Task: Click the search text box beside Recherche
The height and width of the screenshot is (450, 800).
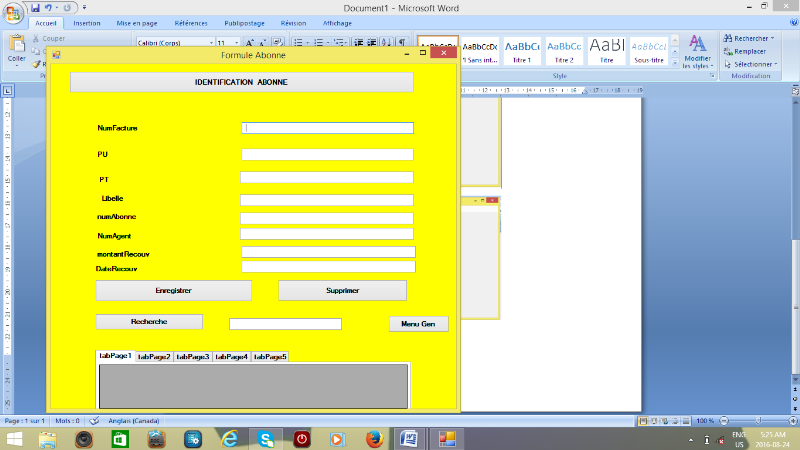Action: [285, 324]
